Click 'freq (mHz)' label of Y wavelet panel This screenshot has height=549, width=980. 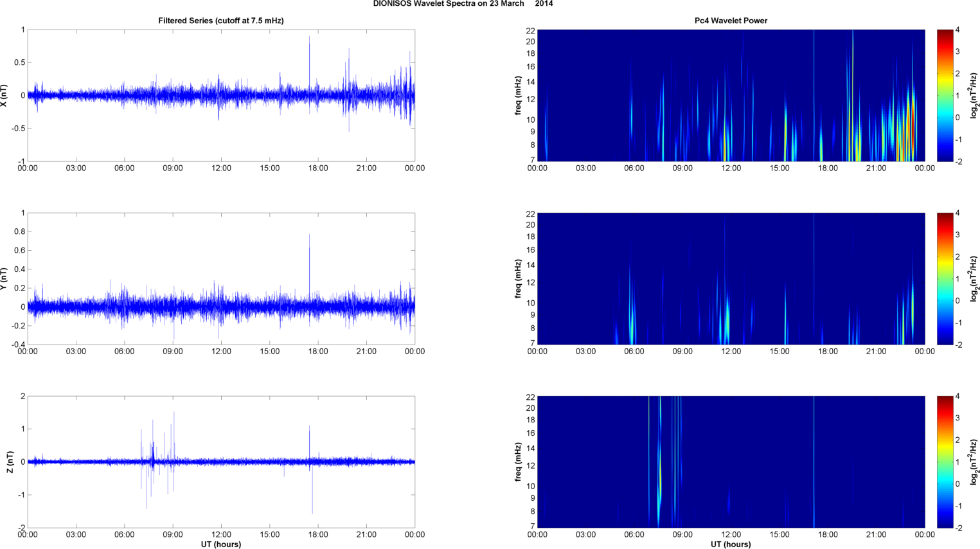[518, 279]
